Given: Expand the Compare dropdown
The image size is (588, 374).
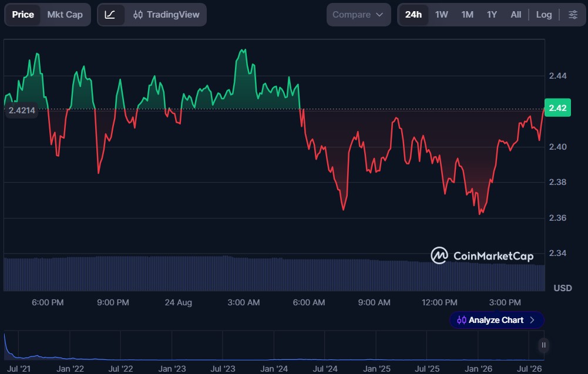Looking at the screenshot, I should pos(358,15).
